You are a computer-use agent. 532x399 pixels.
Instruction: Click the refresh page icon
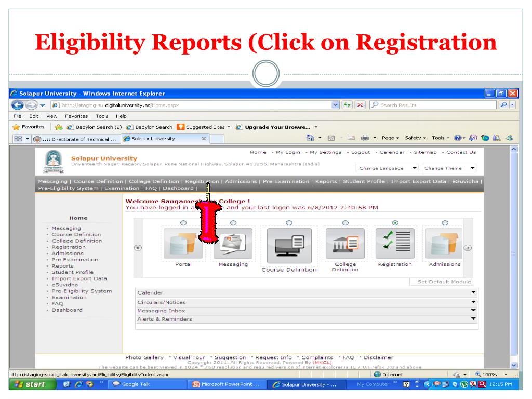point(347,105)
